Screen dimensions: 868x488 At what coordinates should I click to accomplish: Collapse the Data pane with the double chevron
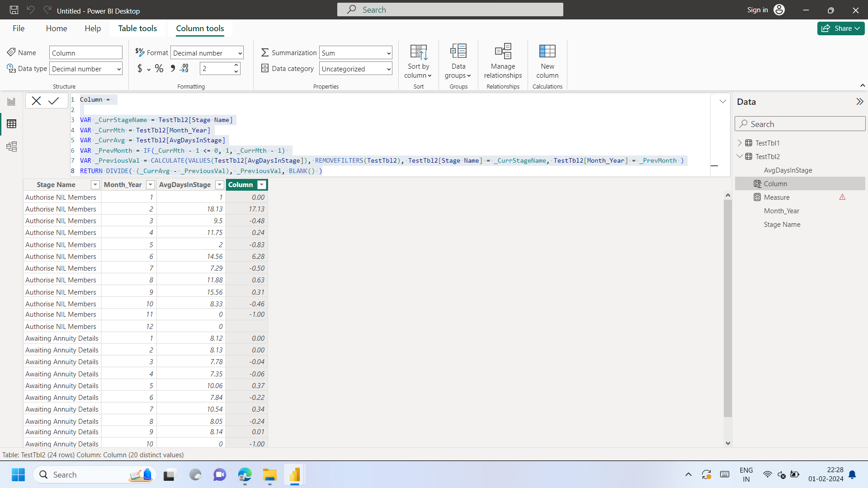coord(859,102)
